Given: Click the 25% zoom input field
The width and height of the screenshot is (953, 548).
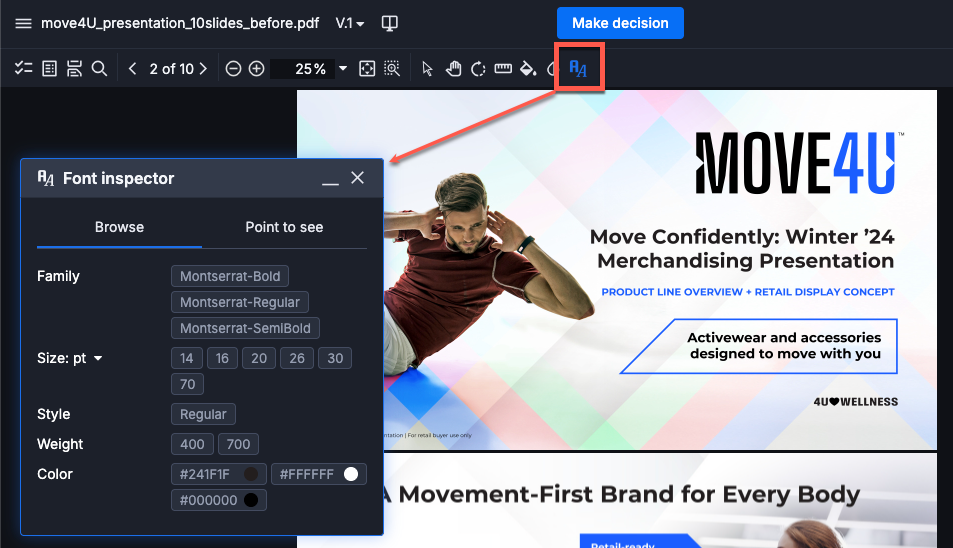Looking at the screenshot, I should (303, 69).
